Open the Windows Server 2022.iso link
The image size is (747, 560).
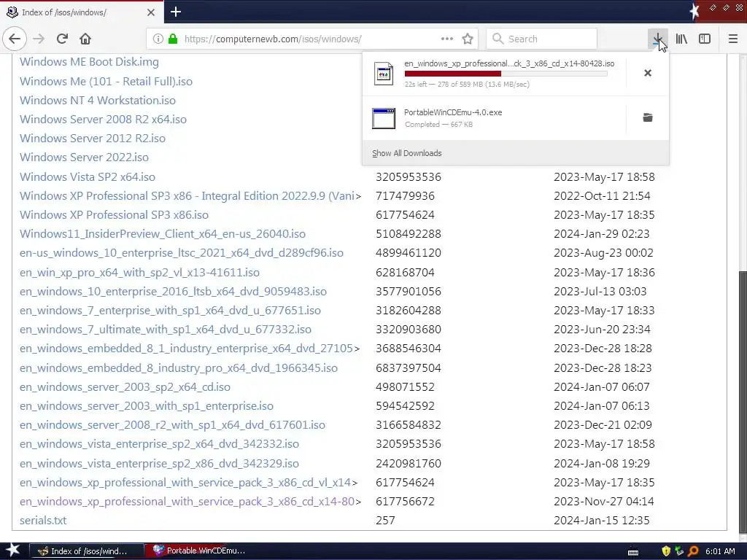click(84, 157)
